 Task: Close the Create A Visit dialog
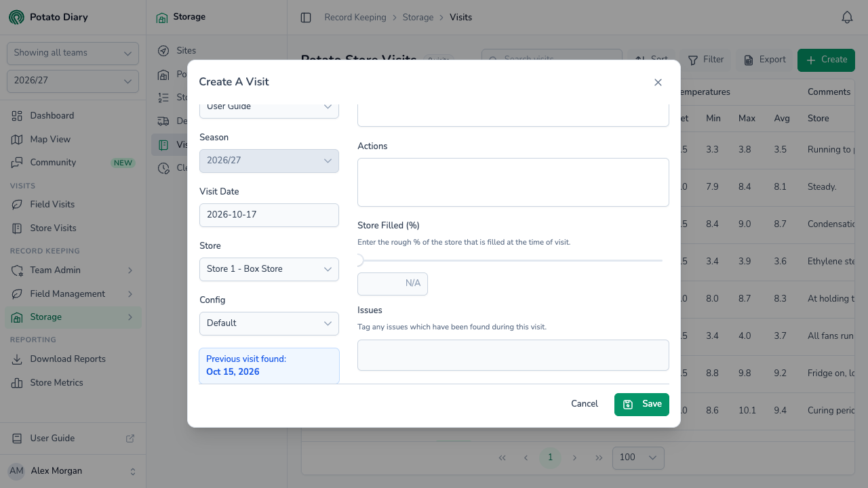pyautogui.click(x=658, y=82)
